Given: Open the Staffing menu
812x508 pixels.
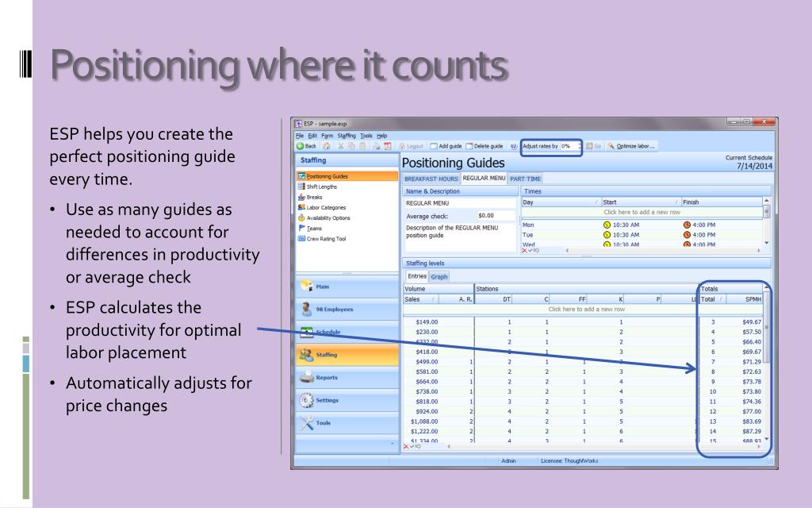Looking at the screenshot, I should [347, 136].
